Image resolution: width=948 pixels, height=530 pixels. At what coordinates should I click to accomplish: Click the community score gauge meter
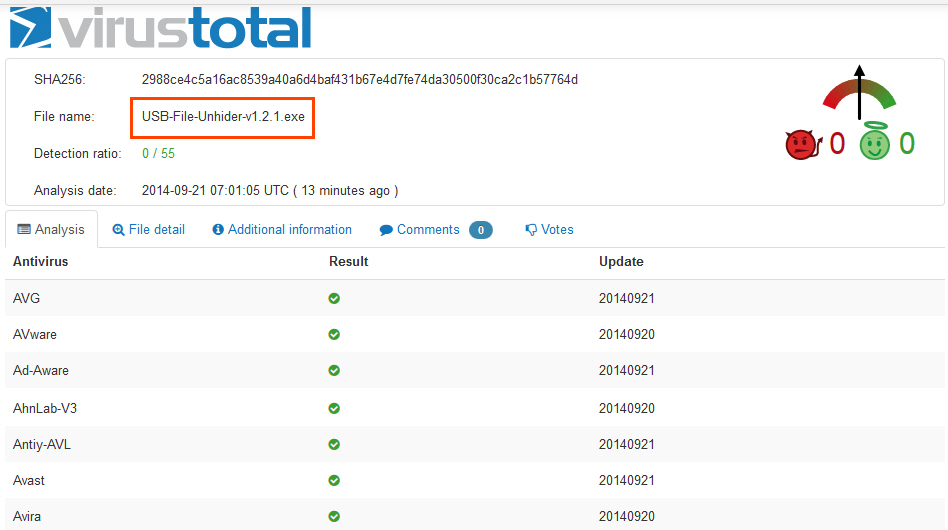[859, 92]
